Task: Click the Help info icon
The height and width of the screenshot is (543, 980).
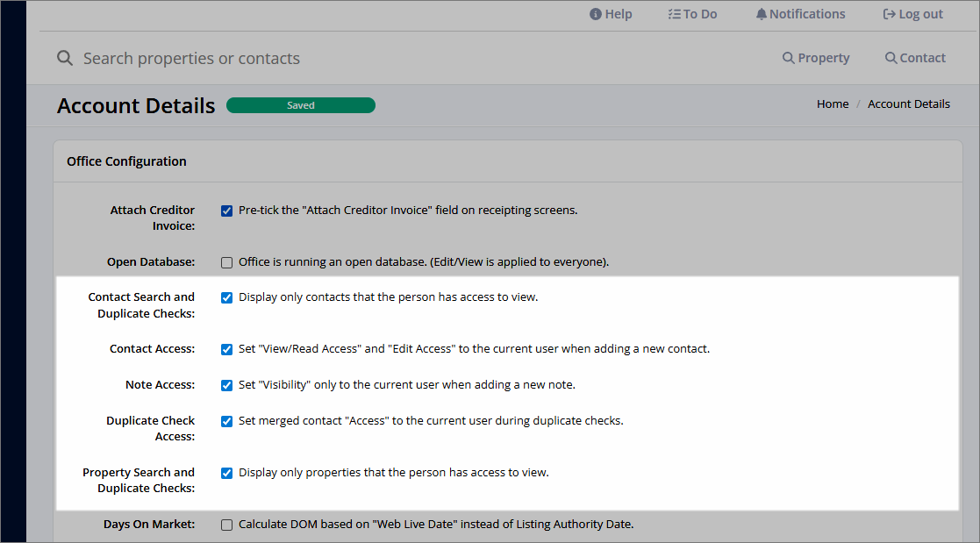Action: [597, 14]
